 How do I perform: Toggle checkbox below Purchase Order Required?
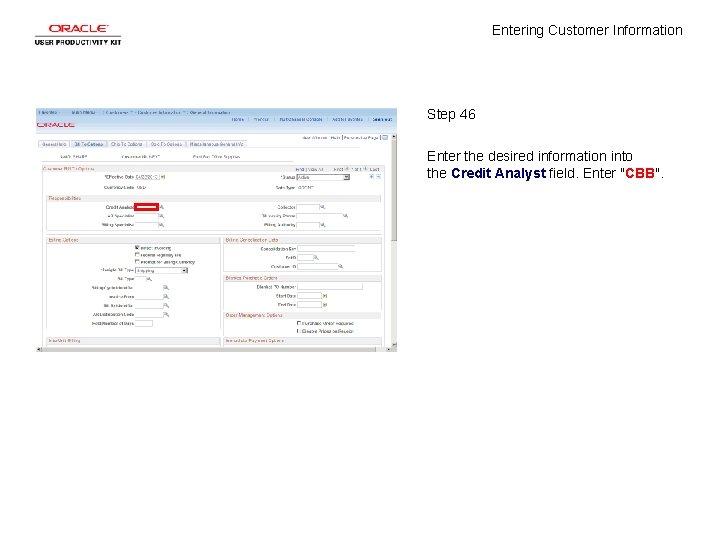(298, 331)
